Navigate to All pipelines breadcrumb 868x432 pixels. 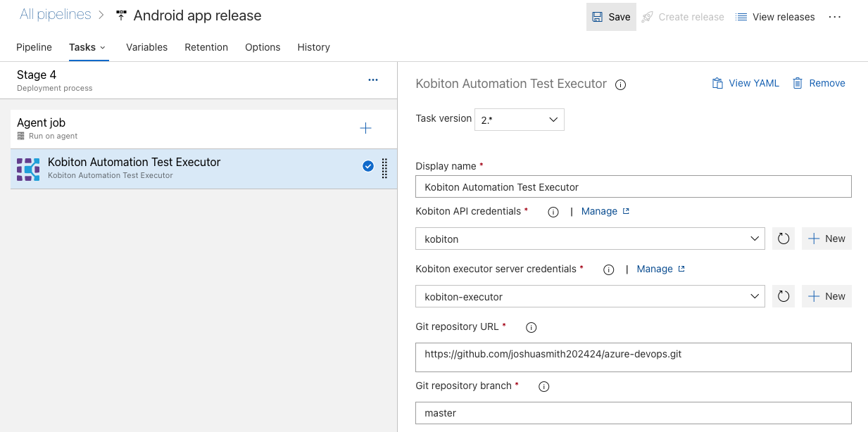(56, 15)
